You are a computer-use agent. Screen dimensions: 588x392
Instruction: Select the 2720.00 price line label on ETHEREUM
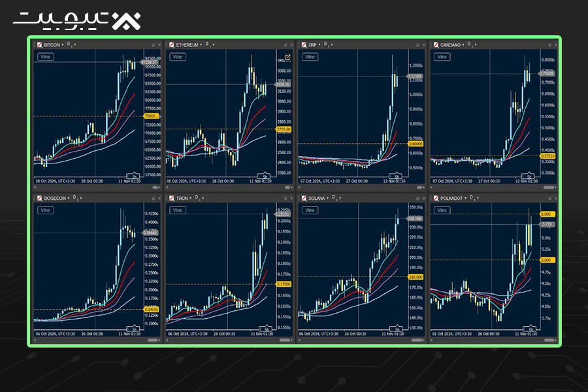(x=284, y=129)
